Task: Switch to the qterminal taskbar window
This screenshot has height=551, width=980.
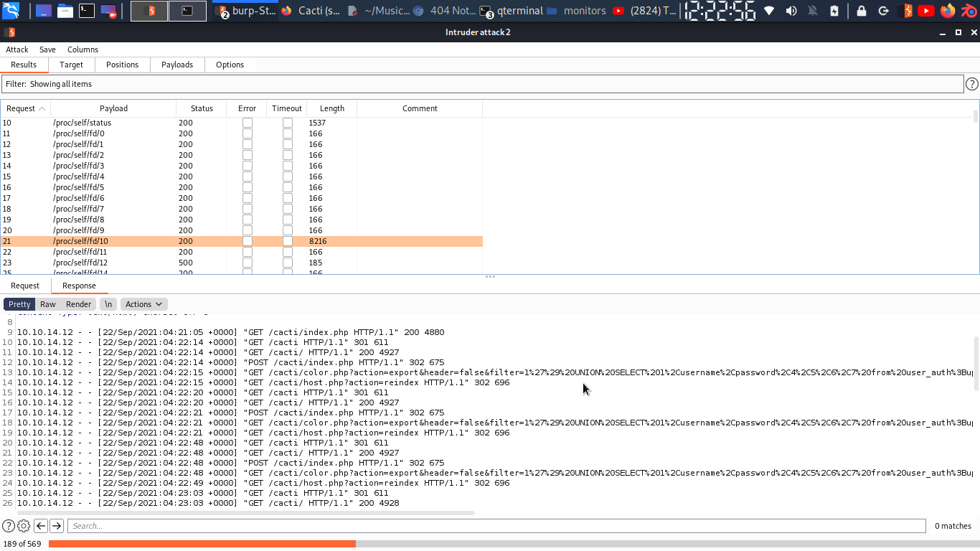Action: pyautogui.click(x=511, y=11)
